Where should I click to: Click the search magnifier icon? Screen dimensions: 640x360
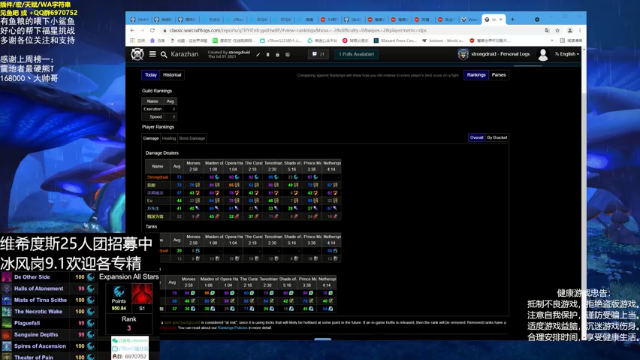coord(164,54)
